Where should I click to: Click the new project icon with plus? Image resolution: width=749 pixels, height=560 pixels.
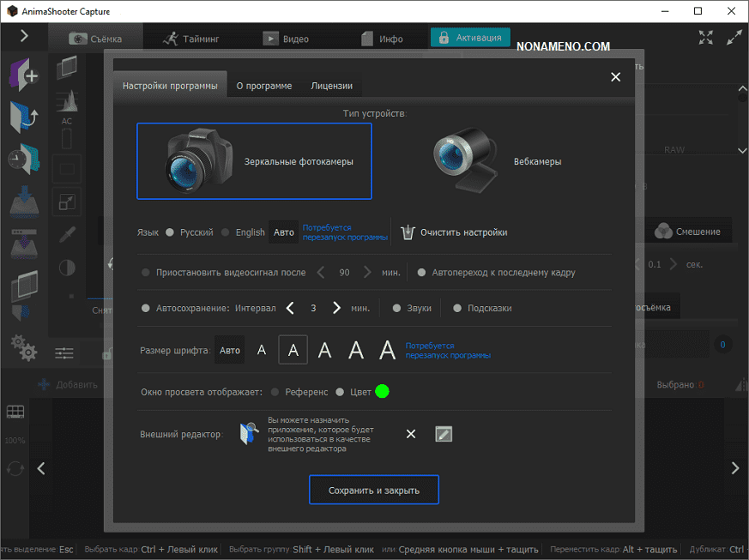tap(23, 75)
